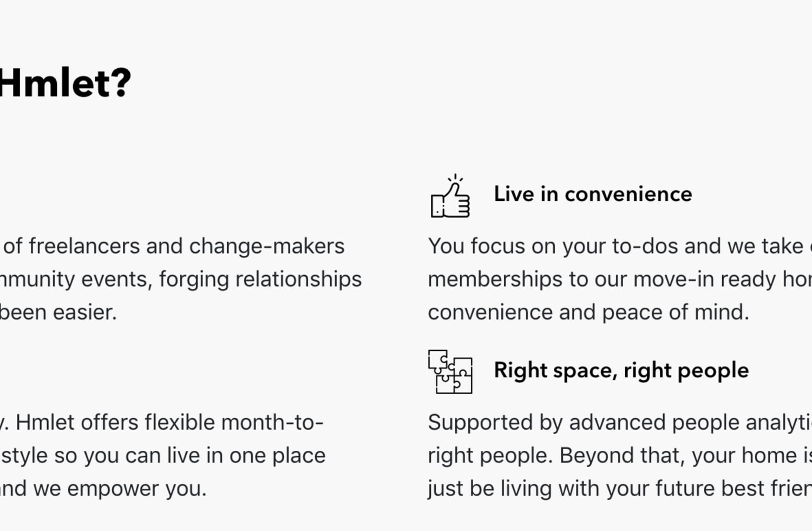Click the 'change-makers' word

(267, 246)
